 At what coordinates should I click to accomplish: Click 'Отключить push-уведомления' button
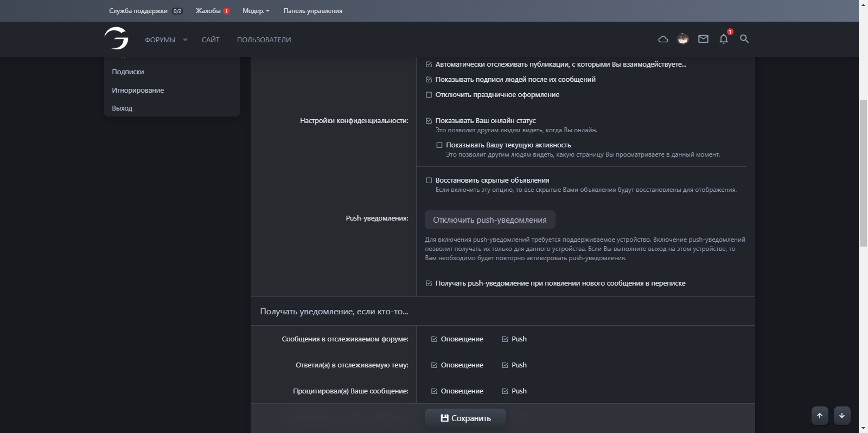(490, 220)
